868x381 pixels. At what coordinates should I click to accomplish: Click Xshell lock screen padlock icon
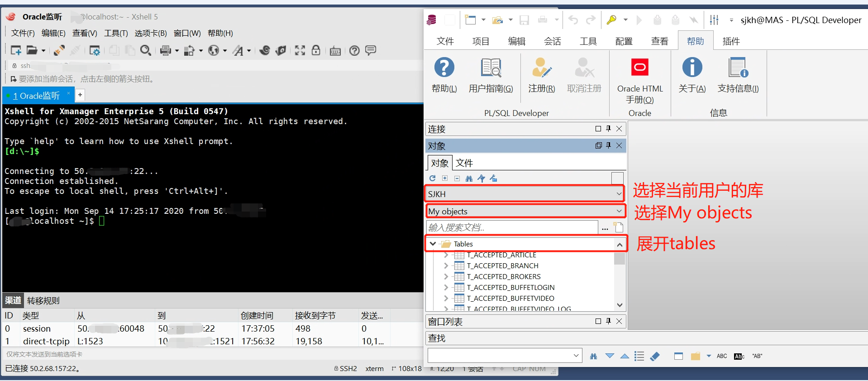pyautogui.click(x=316, y=50)
